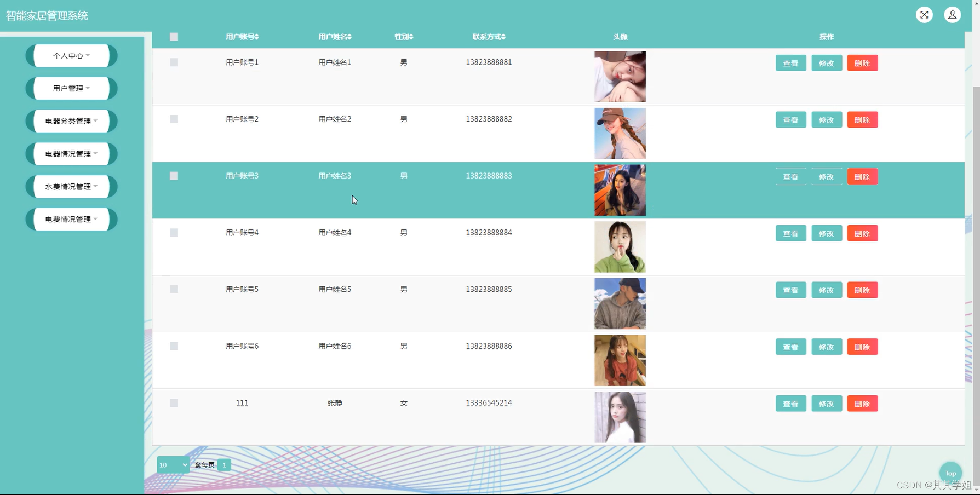Screen dimensions: 980x495
Task: Expand the 电器分类管理 sidebar menu
Action: (x=71, y=121)
